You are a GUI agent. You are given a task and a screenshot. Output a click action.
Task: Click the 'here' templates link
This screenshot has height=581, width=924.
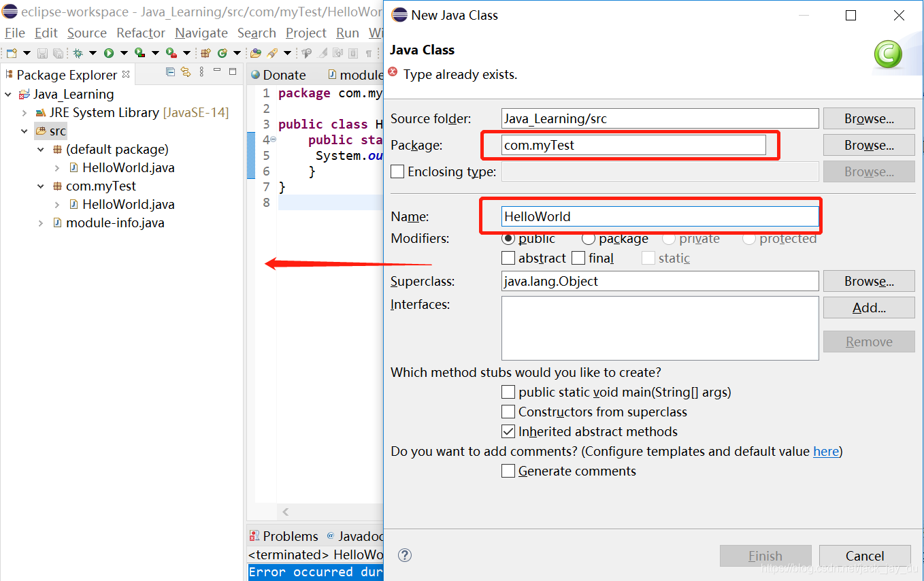point(826,451)
